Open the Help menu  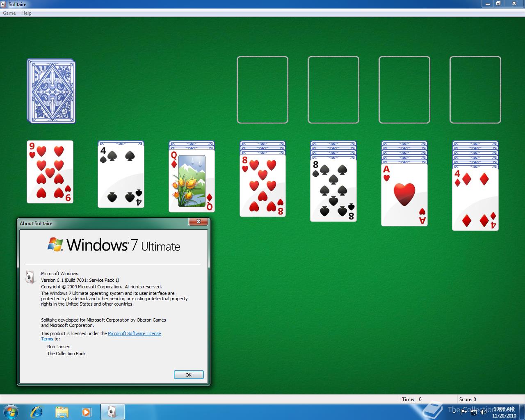26,13
